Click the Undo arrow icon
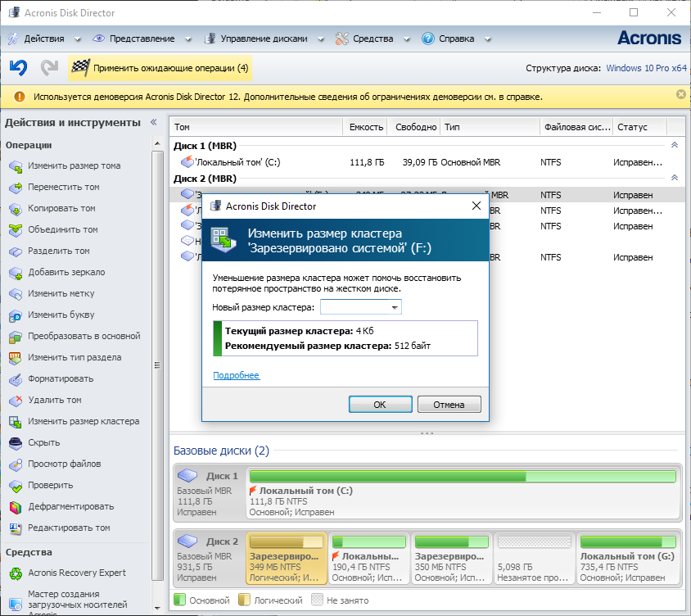 tap(19, 67)
